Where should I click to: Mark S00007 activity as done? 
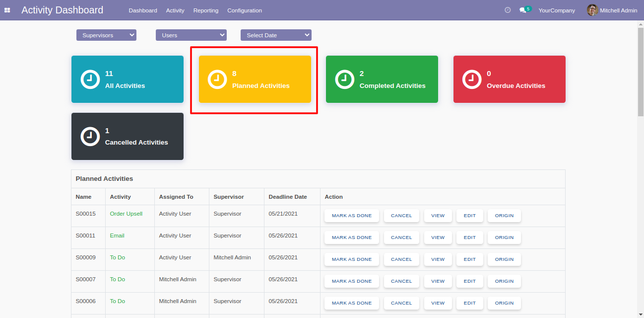(x=352, y=281)
